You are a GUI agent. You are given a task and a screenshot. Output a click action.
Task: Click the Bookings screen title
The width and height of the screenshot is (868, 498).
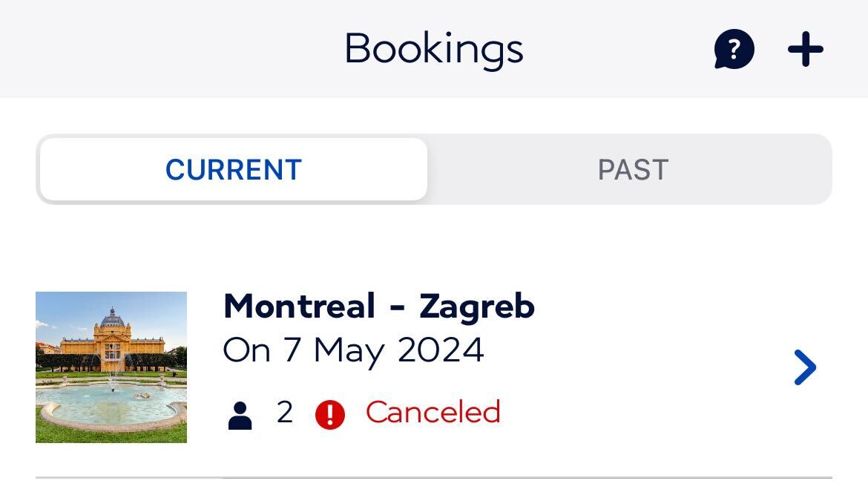click(433, 48)
